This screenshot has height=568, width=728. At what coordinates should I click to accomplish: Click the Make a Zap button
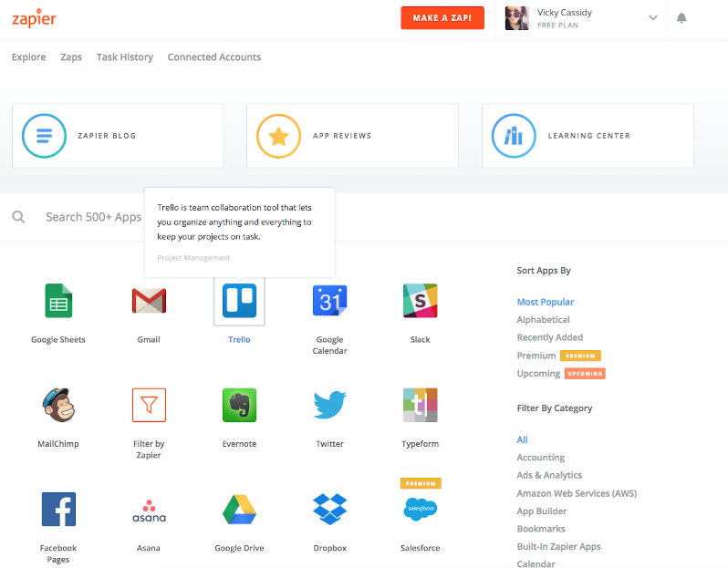pos(442,18)
